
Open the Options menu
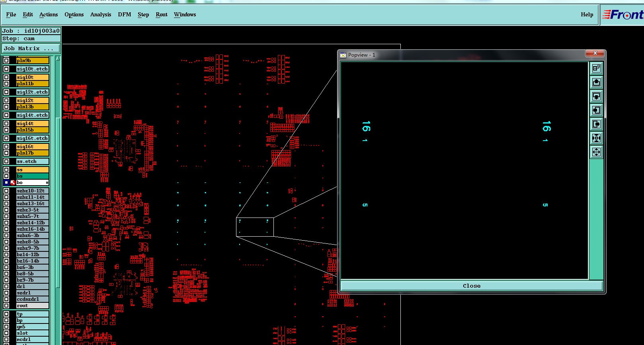(x=74, y=15)
